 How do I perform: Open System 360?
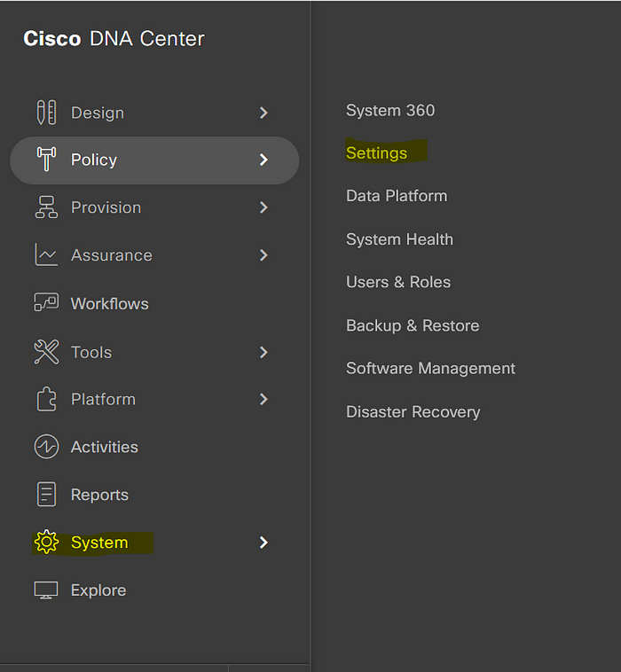390,111
